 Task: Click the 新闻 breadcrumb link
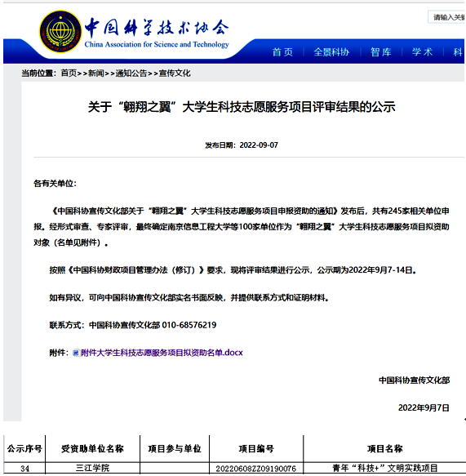click(96, 73)
